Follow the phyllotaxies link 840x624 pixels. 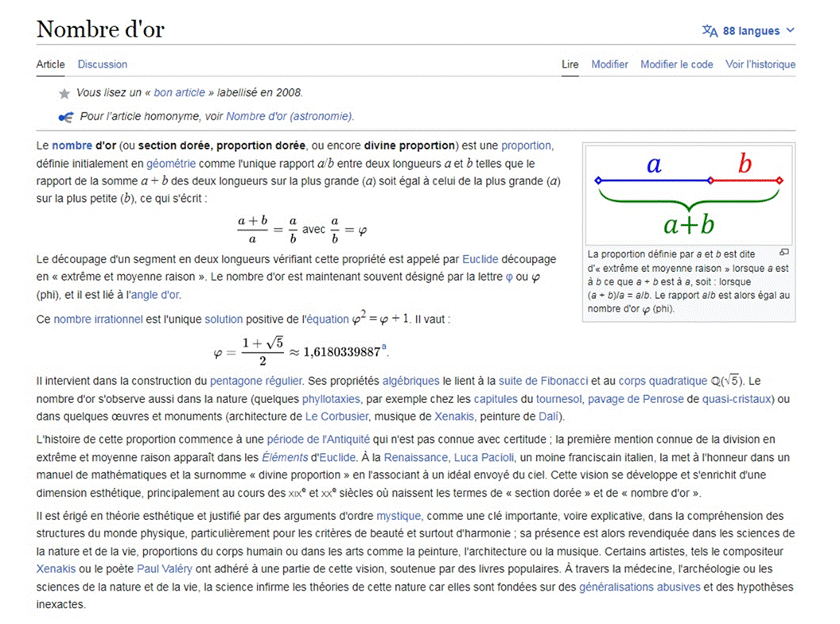click(331, 399)
